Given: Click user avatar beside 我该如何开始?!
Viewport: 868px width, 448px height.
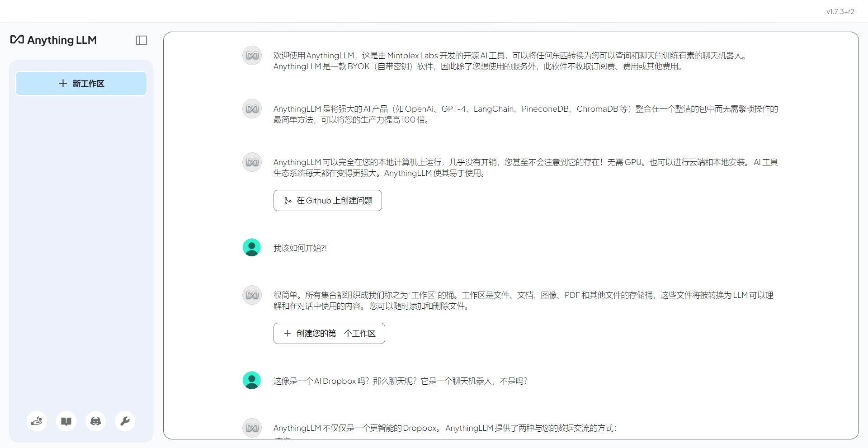Looking at the screenshot, I should point(252,247).
